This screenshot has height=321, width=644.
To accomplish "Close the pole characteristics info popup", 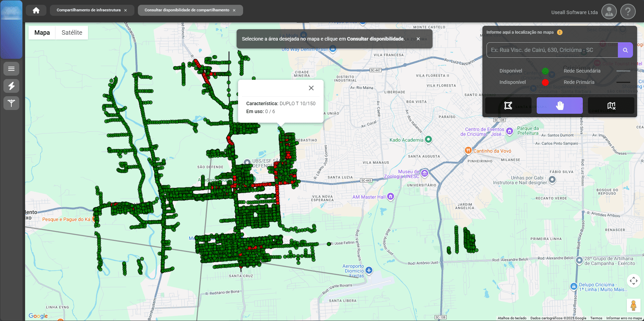I will click(x=311, y=88).
